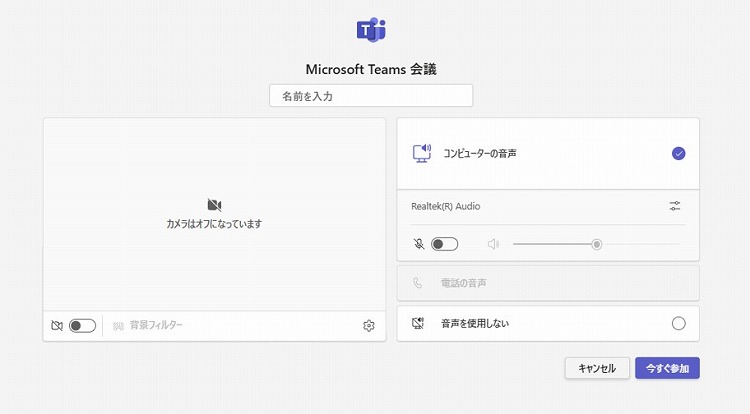
Task: Click the name entry field 名前を入力
Action: coord(371,96)
